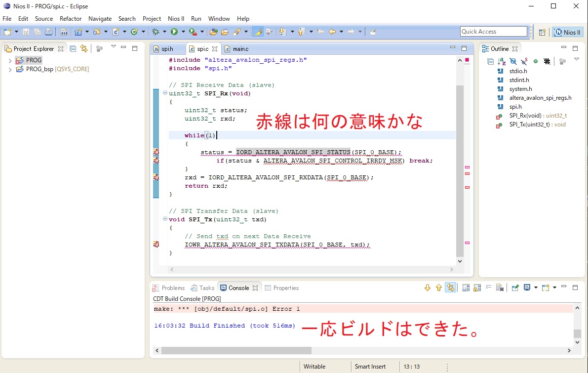Screen dimensions: 588x373
Task: Open Project Explorer view menu triangle
Action: [x=113, y=47]
